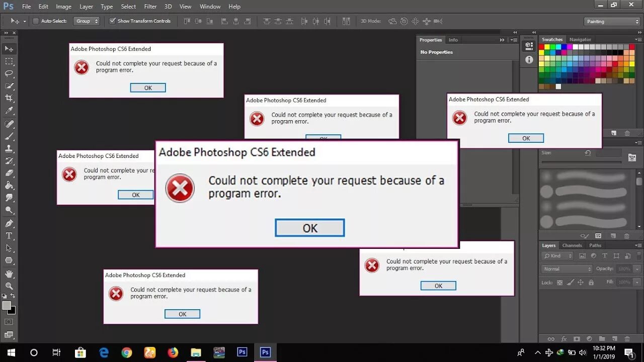Toggle Lock transparent pixels
This screenshot has width=644, height=362.
click(x=559, y=283)
